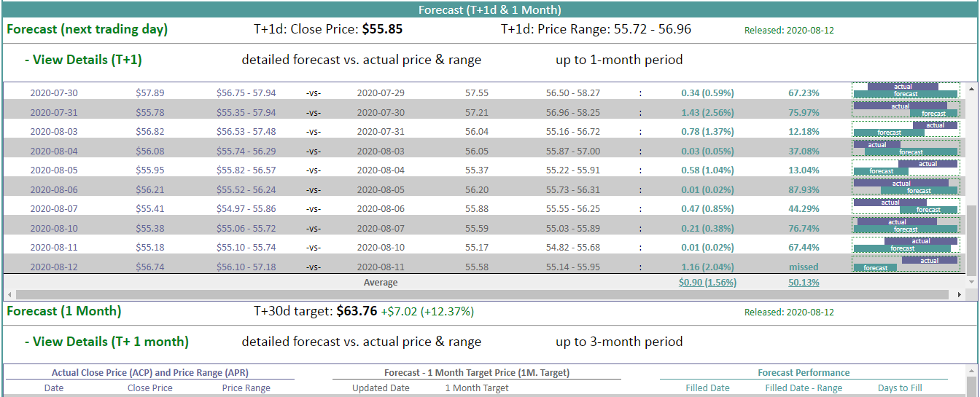Click the 1 Month Target column header
This screenshot has height=397, width=980.
pyautogui.click(x=477, y=388)
